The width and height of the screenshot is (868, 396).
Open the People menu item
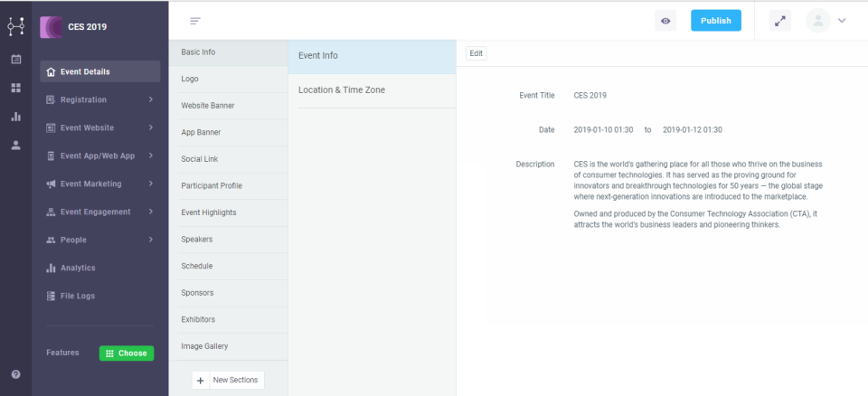[x=100, y=240]
